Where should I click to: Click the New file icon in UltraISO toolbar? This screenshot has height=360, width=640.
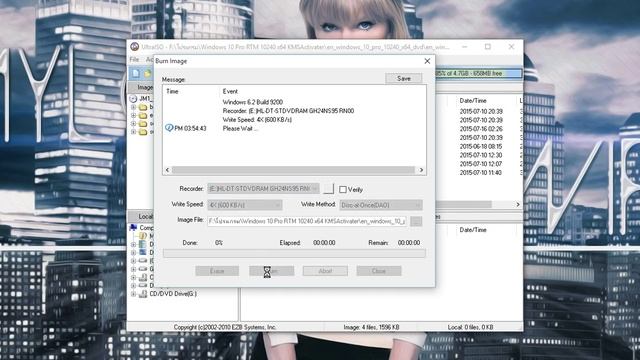(x=136, y=73)
